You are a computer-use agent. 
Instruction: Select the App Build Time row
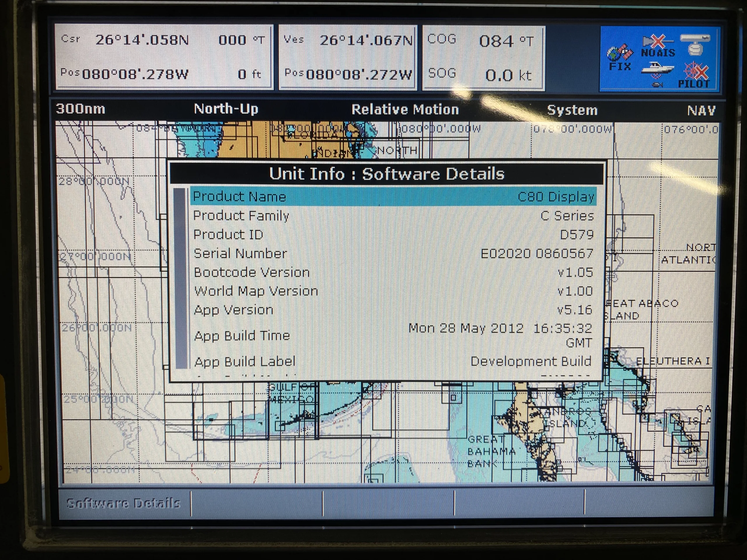[393, 335]
